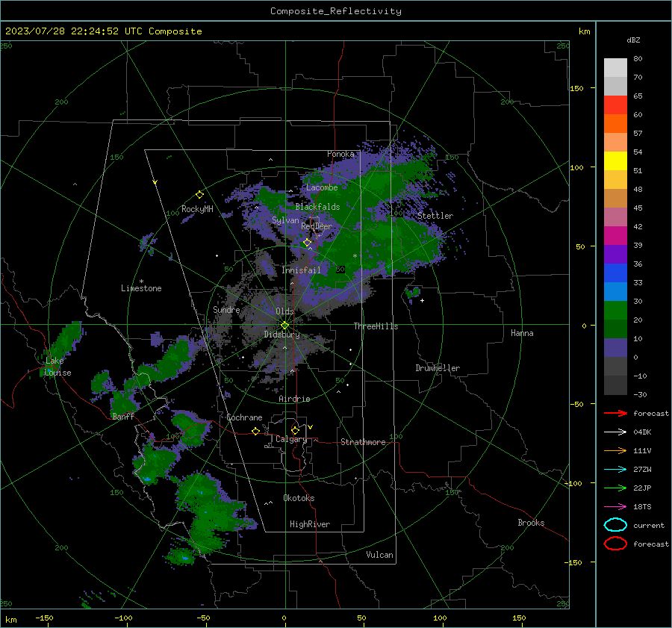Click the Olds town label
Screen dimensions: 672x628
(284, 311)
